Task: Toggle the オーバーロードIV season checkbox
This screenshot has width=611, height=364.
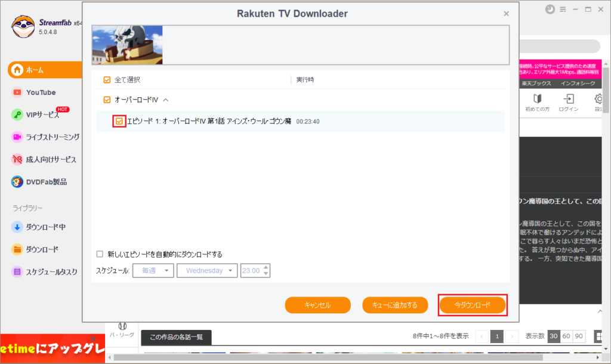Action: point(107,100)
